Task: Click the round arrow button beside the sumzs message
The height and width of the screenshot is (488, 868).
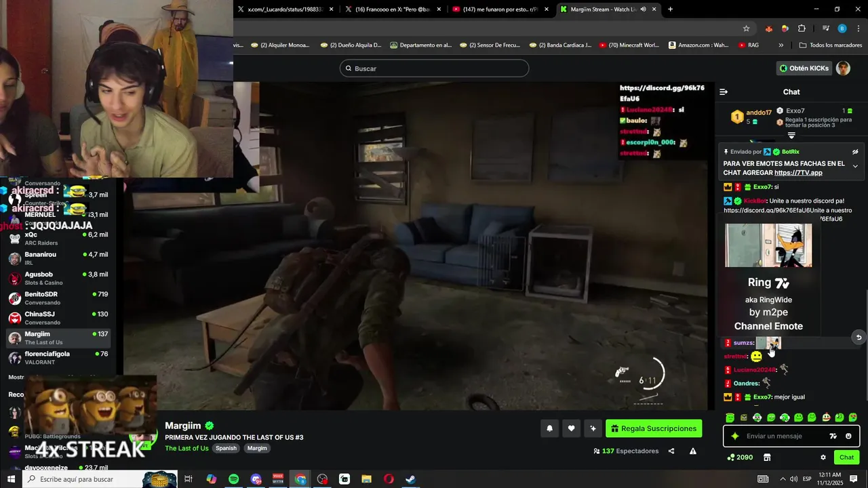Action: click(859, 338)
